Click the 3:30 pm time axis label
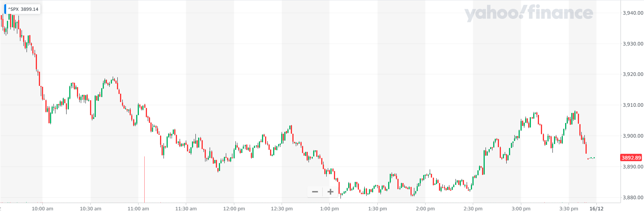Viewport: 644px width, 215px height. point(569,209)
